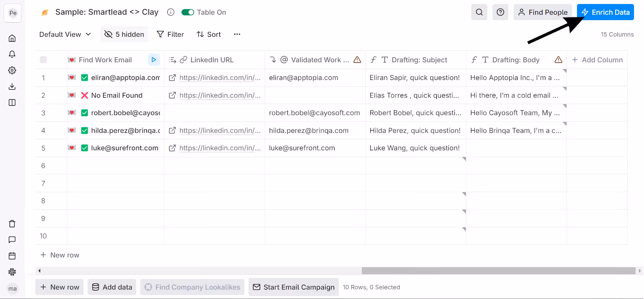Click the 'Pe' workspace avatar
The width and height of the screenshot is (644, 299).
(x=12, y=13)
